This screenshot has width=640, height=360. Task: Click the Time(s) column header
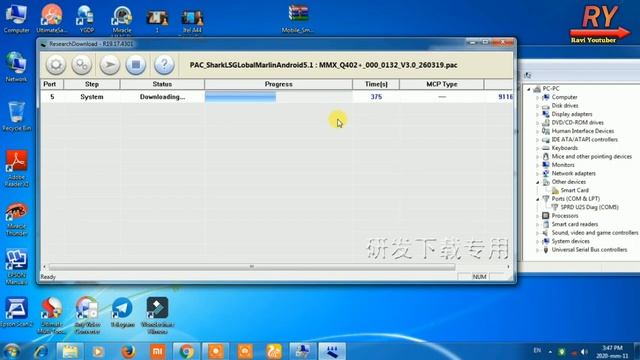tap(376, 84)
